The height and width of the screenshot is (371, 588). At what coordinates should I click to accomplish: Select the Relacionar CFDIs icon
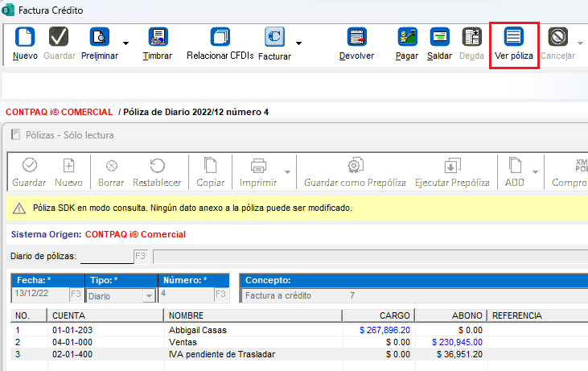(x=220, y=37)
